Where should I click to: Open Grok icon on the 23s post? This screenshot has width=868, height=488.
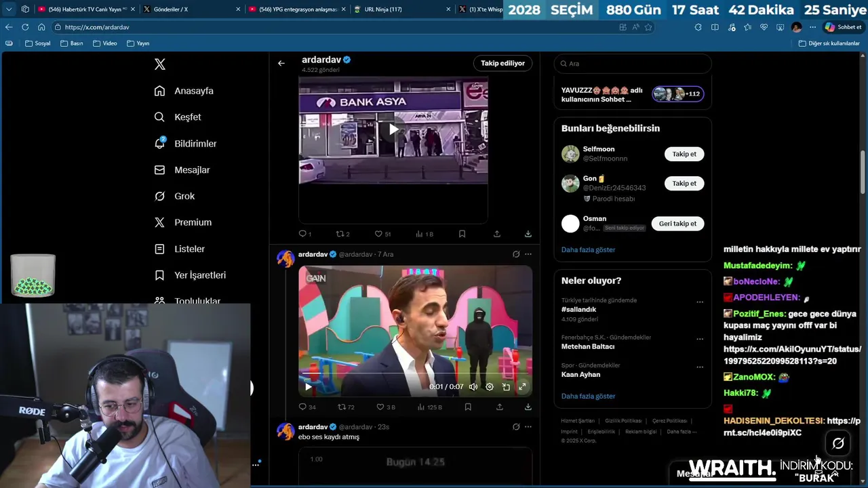[x=516, y=427]
